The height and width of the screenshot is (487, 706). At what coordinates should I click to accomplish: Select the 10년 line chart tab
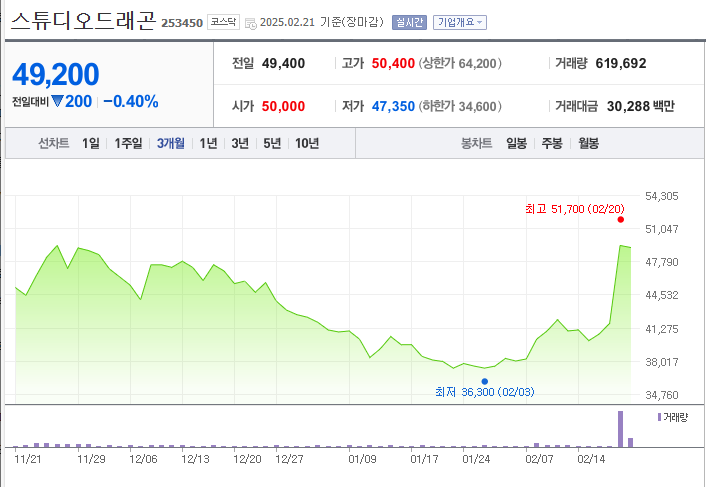[307, 144]
